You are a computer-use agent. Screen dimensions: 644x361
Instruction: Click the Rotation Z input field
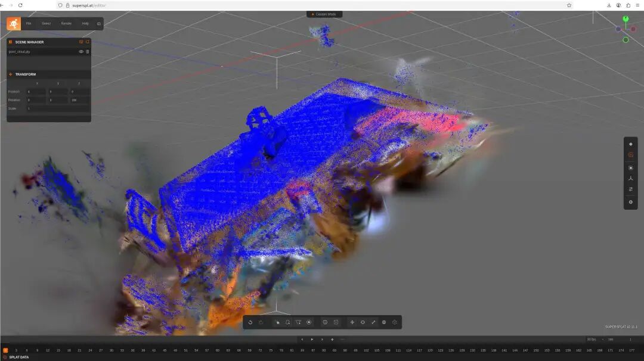click(x=79, y=100)
